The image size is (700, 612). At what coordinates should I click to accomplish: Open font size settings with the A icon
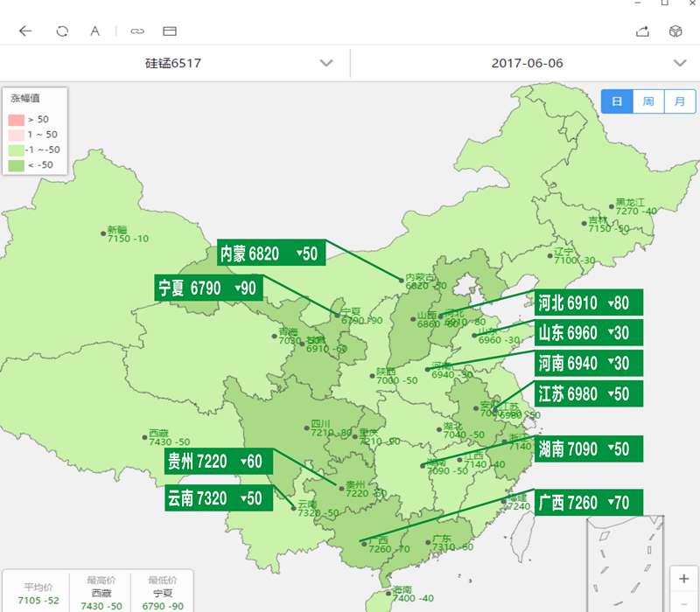click(x=94, y=31)
